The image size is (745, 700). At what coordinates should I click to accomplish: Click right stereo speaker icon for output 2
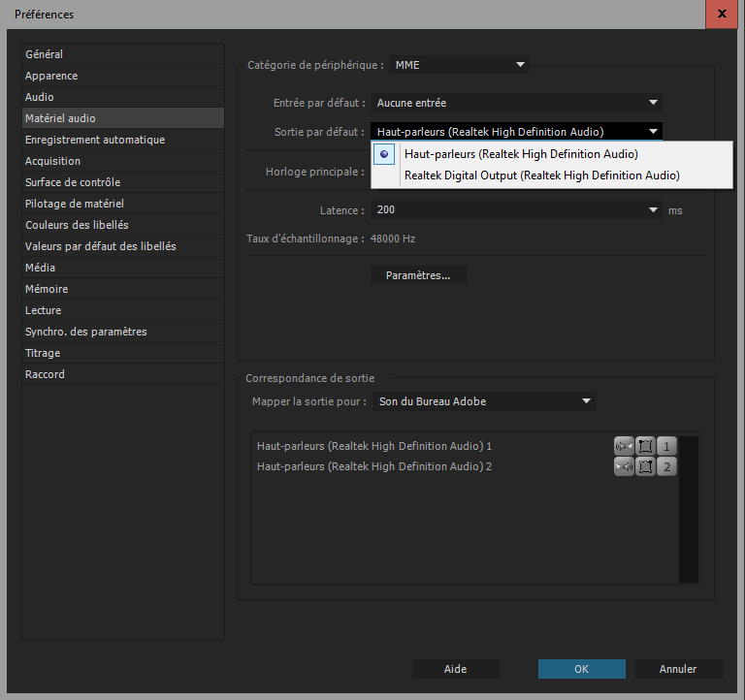point(624,467)
